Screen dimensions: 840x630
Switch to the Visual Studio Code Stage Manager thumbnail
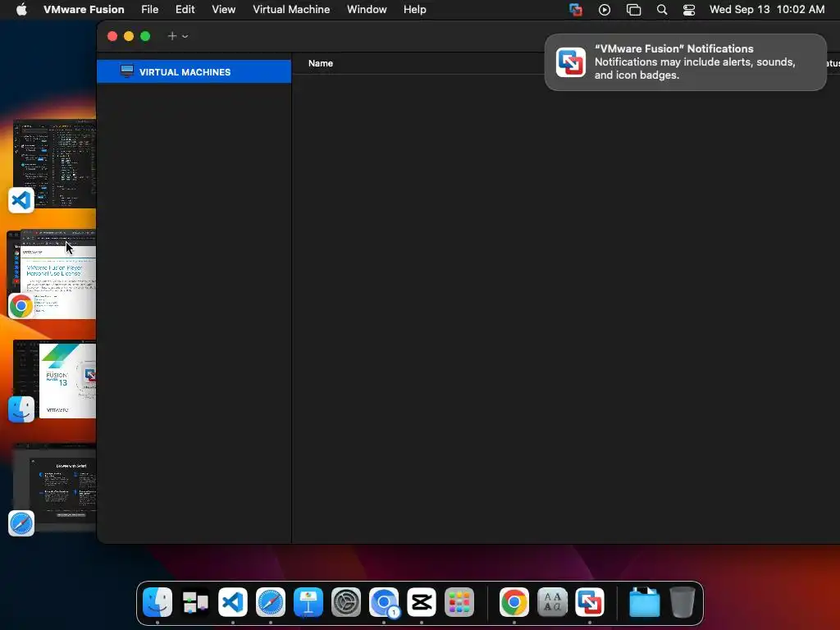pyautogui.click(x=55, y=163)
